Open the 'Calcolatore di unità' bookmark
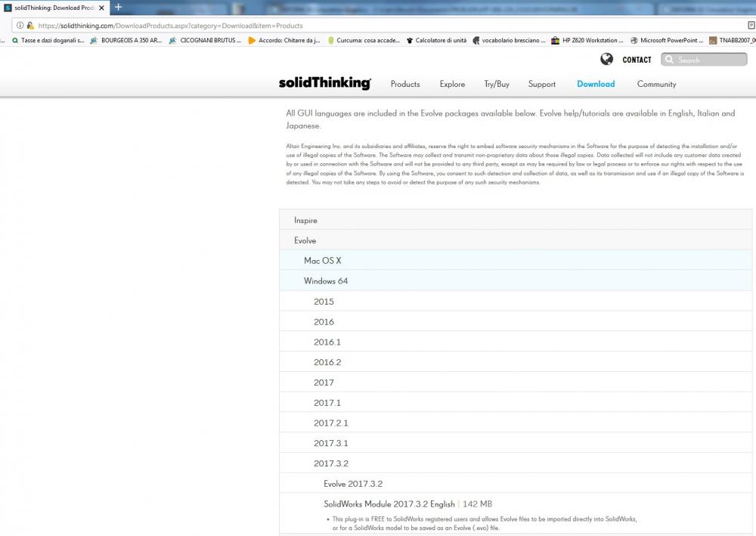The height and width of the screenshot is (536, 756). coord(437,41)
